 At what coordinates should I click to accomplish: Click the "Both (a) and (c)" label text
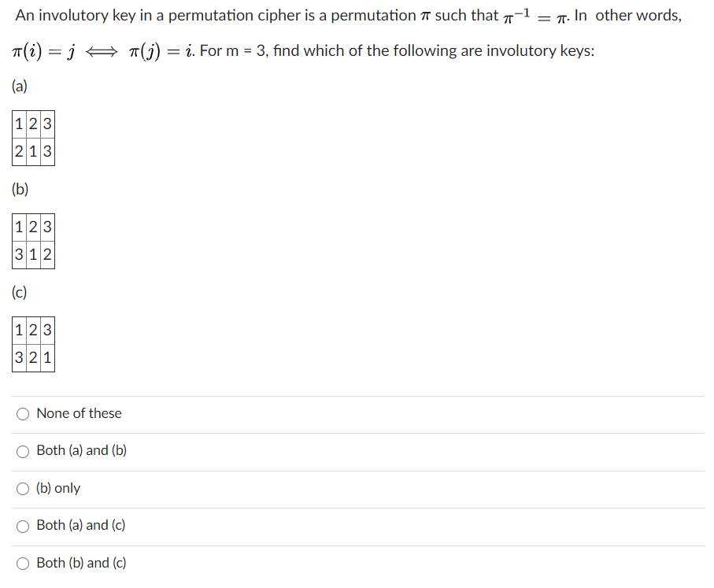[x=82, y=526]
